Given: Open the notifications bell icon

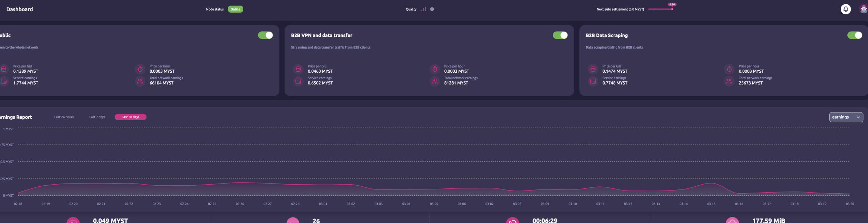Looking at the screenshot, I should click(846, 9).
